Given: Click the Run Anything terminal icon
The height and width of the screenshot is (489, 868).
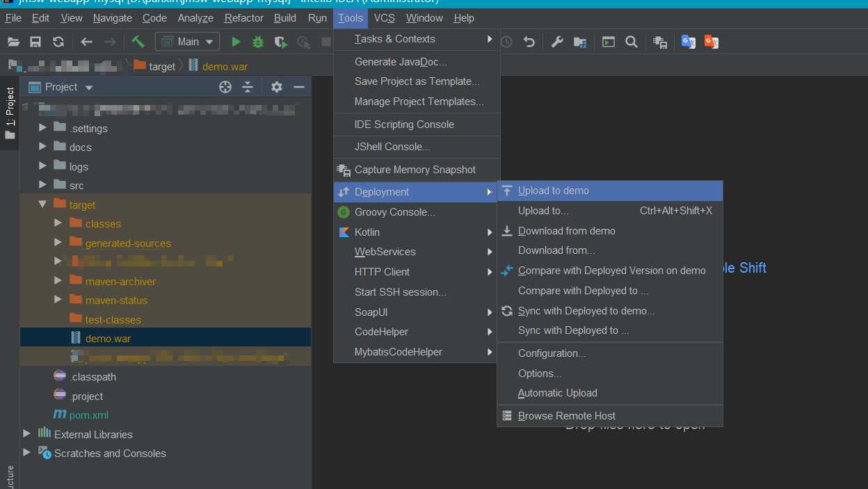Looking at the screenshot, I should [x=608, y=42].
